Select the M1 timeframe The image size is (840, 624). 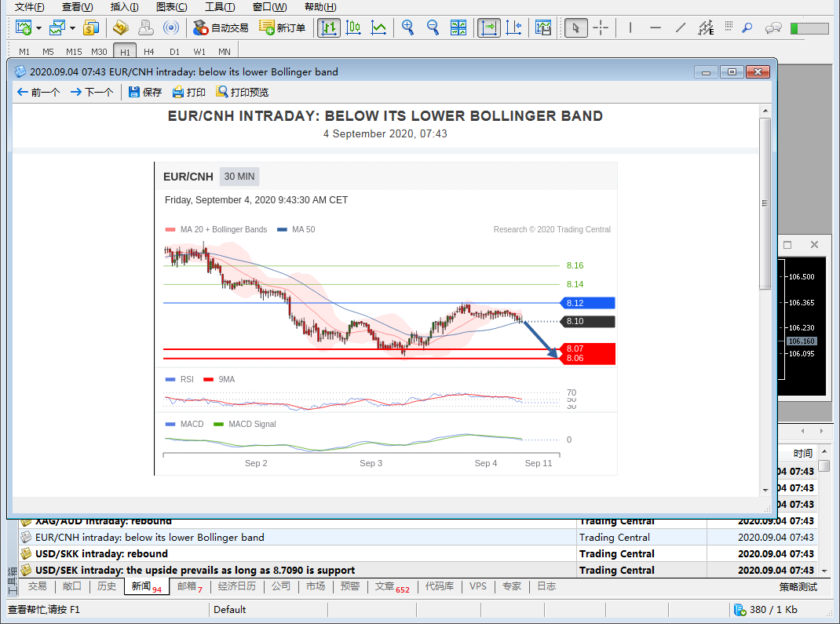pyautogui.click(x=24, y=52)
